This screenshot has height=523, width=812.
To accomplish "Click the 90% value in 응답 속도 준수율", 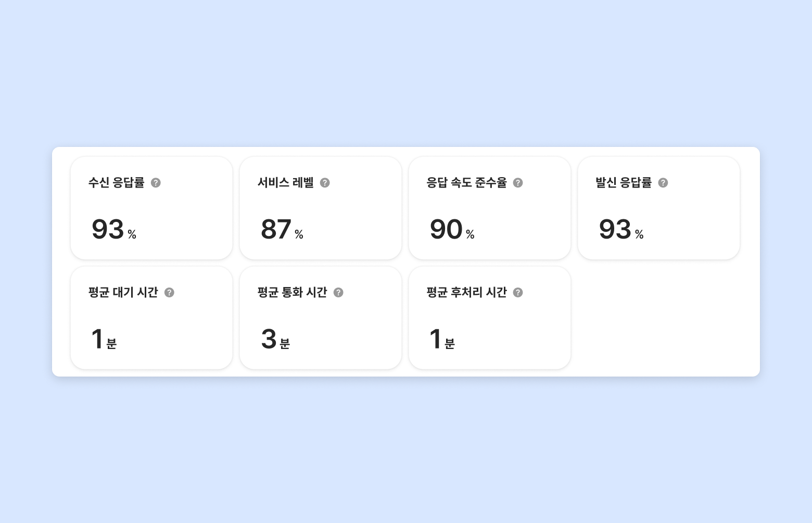I will pos(452,230).
